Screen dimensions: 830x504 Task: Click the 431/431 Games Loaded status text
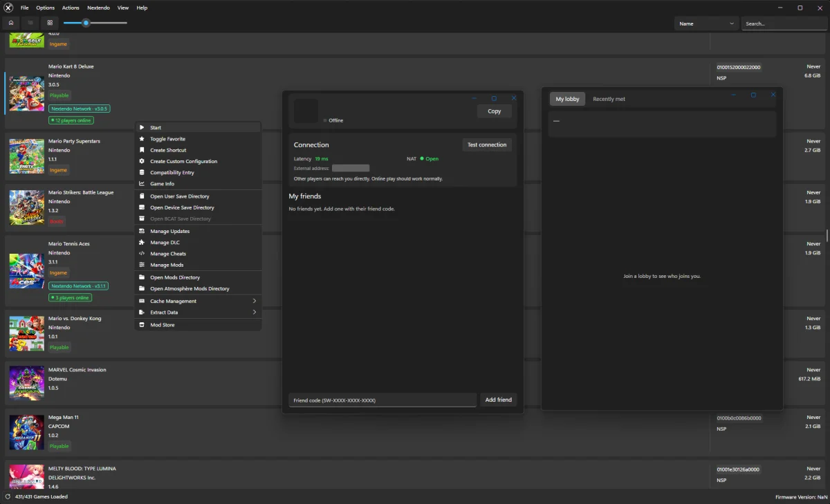point(41,496)
